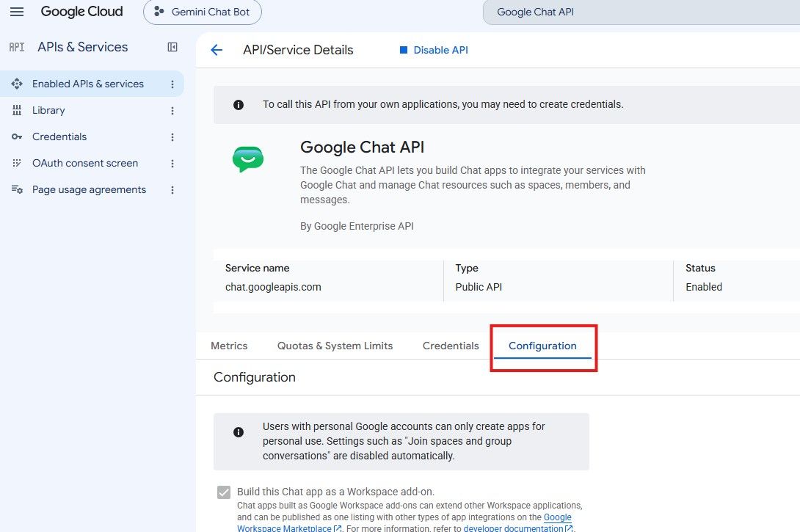Click the Google Chat API search field
The image size is (800, 532).
coord(641,12)
